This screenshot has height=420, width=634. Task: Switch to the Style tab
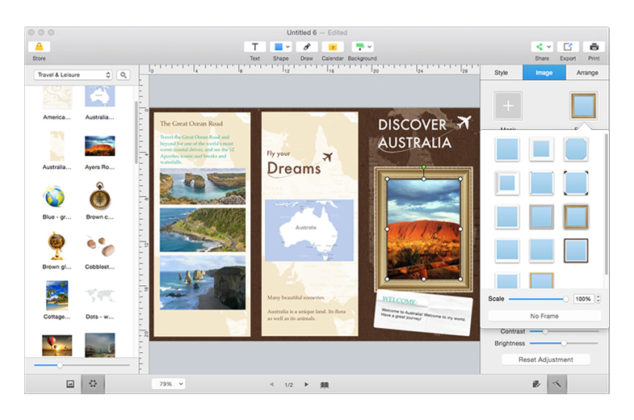click(501, 73)
